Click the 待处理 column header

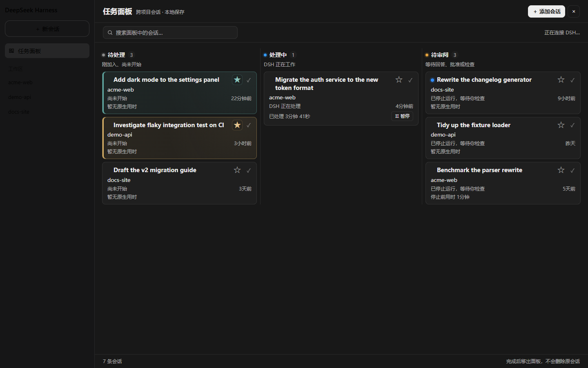[116, 55]
